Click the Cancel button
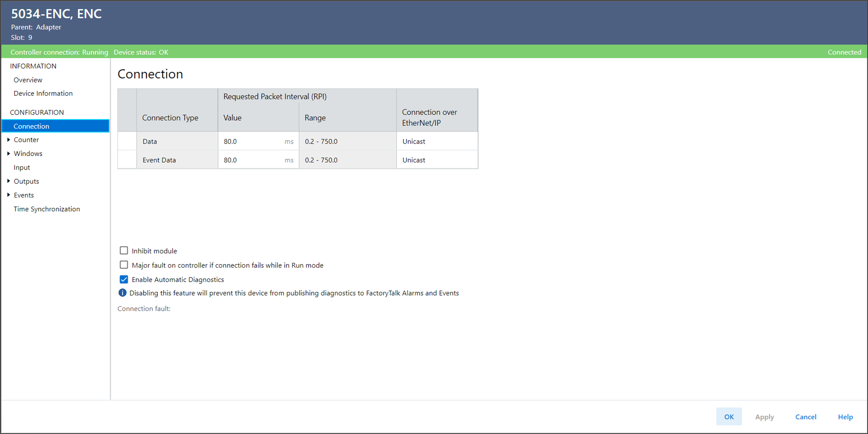The height and width of the screenshot is (434, 868). pyautogui.click(x=805, y=417)
